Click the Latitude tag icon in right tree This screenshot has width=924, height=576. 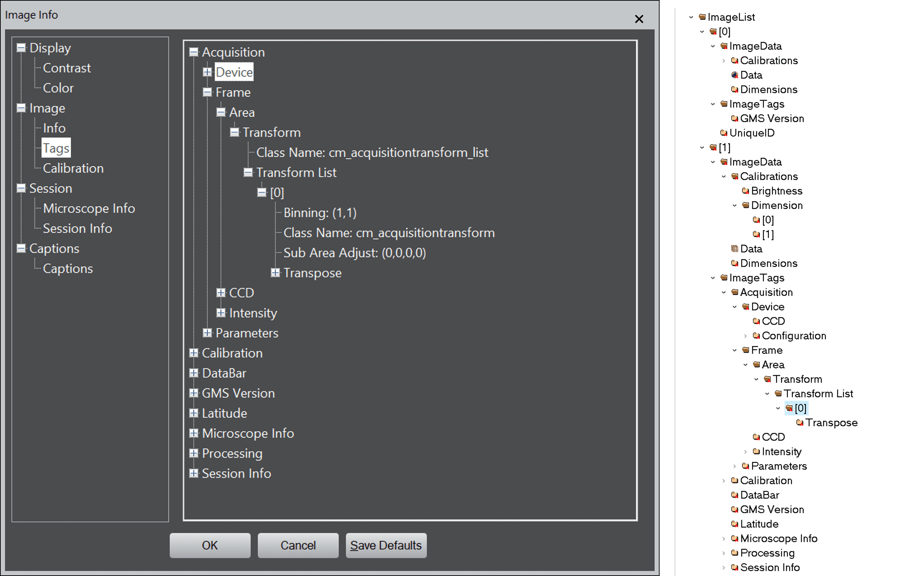[x=735, y=524]
